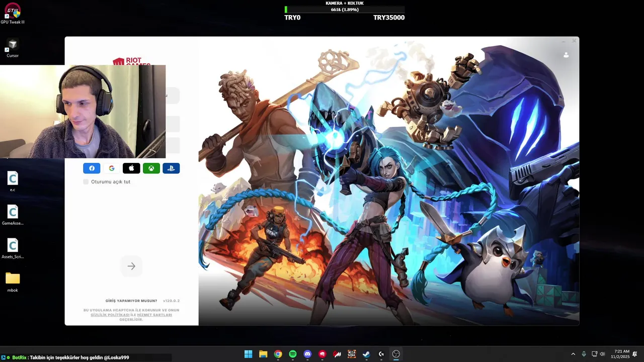Open GPU Tweak III desktop shortcut
The width and height of the screenshot is (644, 362).
coord(13,14)
